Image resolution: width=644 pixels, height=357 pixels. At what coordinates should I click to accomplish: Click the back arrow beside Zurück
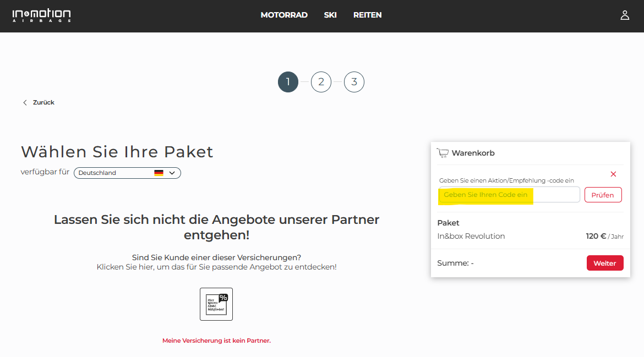(25, 103)
